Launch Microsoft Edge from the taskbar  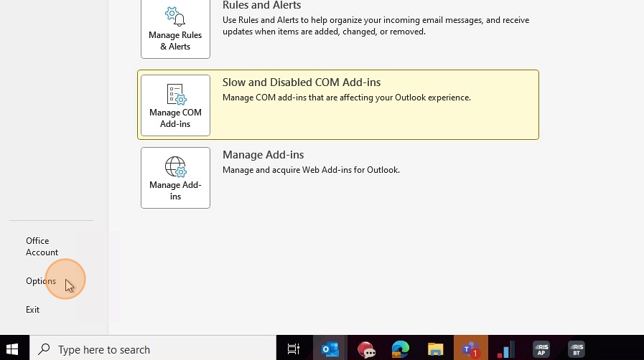(x=401, y=349)
